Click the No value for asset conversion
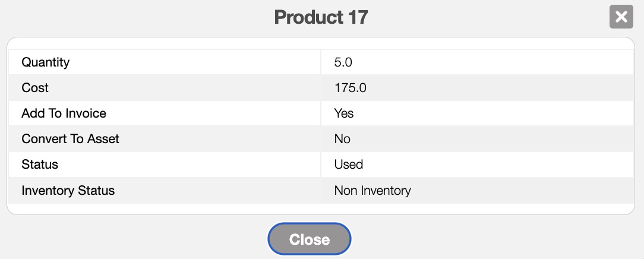 342,139
